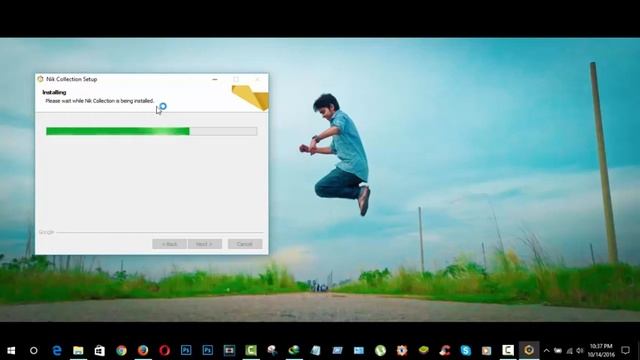Click the disabled Back button in setup
640x360 pixels.
coord(169,244)
